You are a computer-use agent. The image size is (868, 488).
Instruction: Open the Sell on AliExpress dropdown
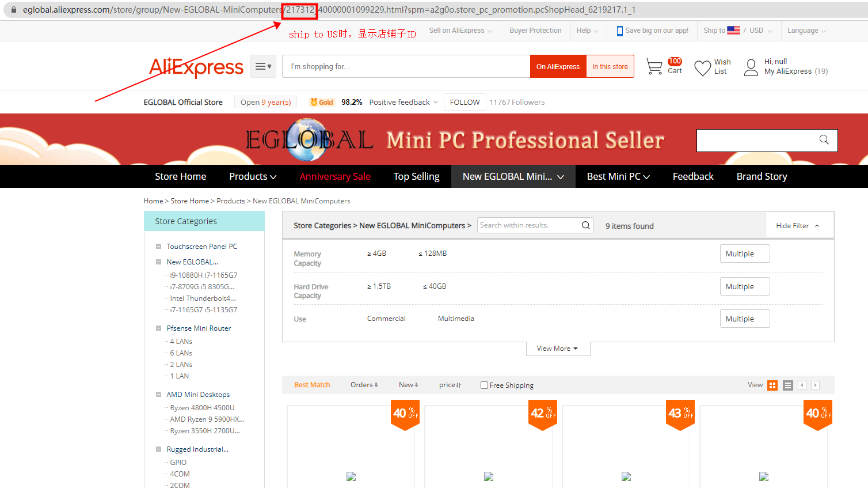[460, 31]
